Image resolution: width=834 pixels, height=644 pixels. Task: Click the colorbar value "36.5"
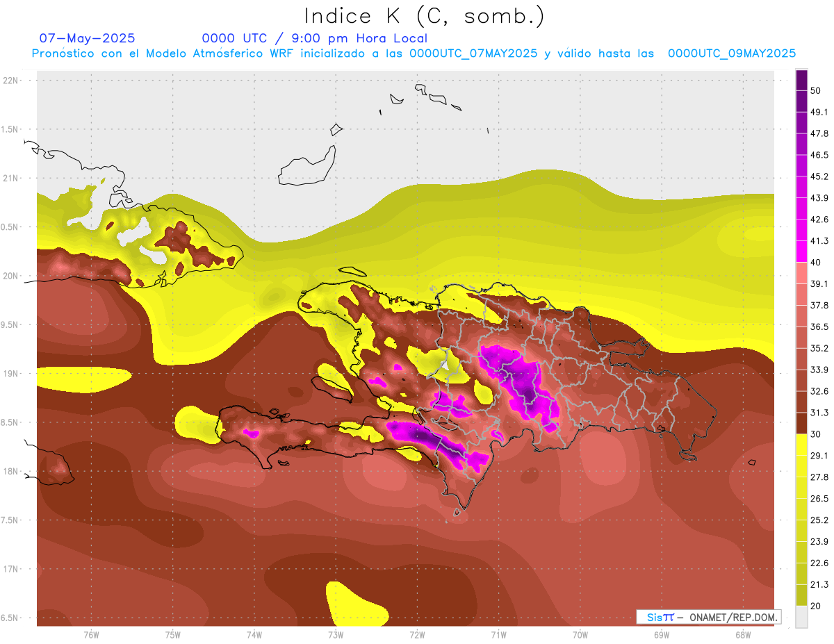tap(819, 327)
